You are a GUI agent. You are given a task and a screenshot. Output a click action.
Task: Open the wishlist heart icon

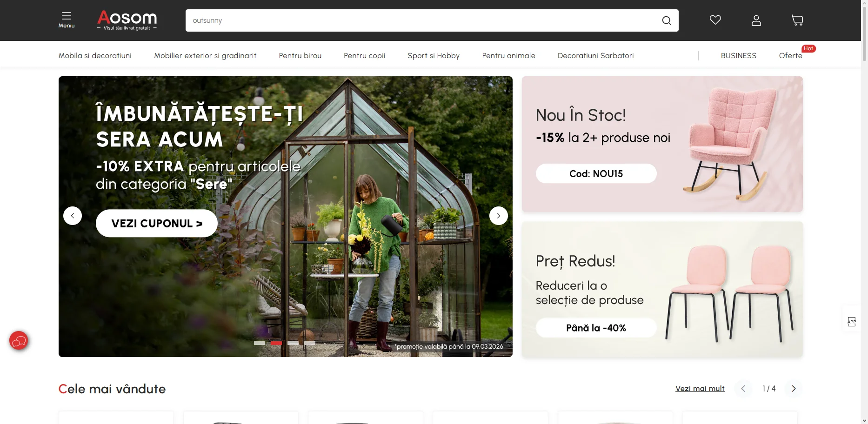[715, 20]
